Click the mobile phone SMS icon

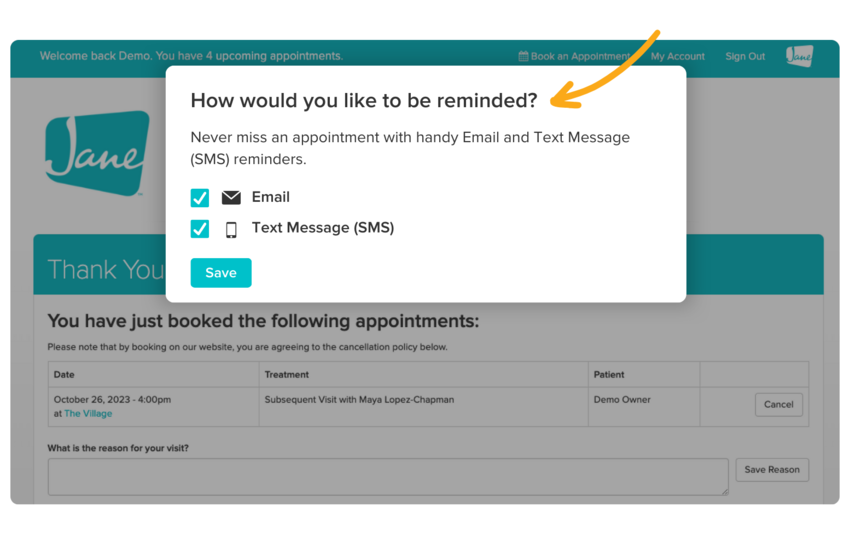click(x=231, y=229)
